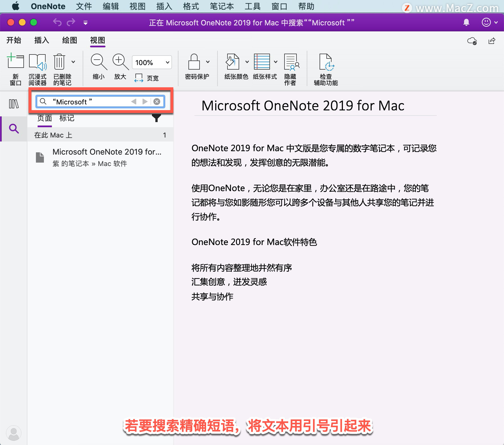Open the account avatar at sidebar bottom
This screenshot has width=504, height=445.
(13, 433)
